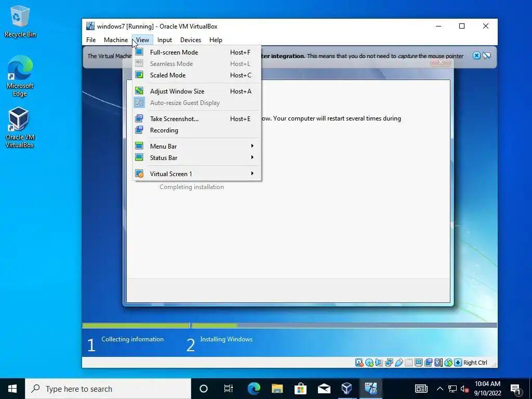Screen dimensions: 532x399
Task: Click the network adapters status icon
Action: click(389, 363)
